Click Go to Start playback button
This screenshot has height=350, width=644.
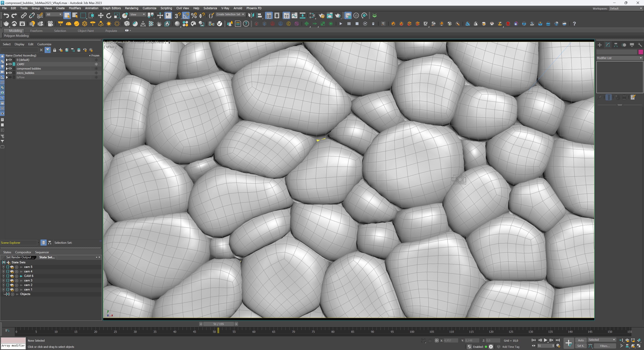coord(533,340)
